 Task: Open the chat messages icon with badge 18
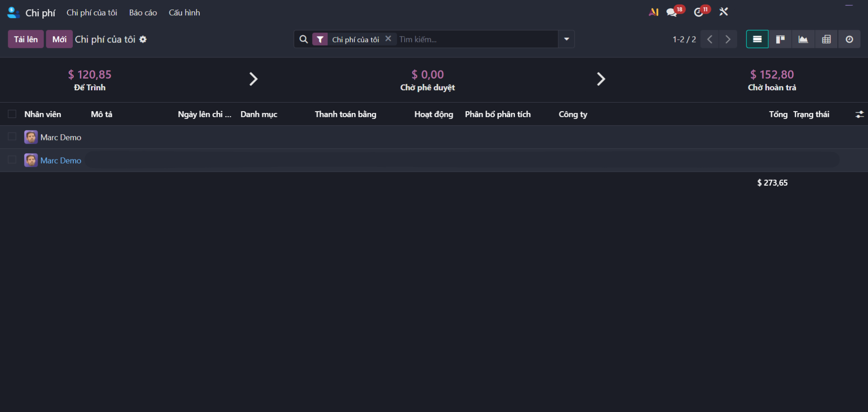[672, 12]
